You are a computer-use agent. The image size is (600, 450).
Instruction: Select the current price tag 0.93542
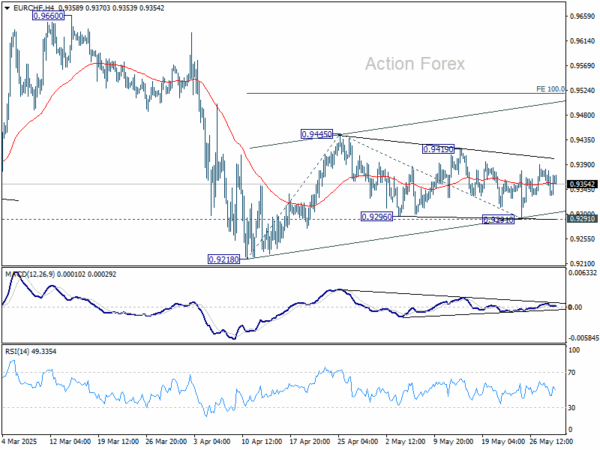coord(582,184)
